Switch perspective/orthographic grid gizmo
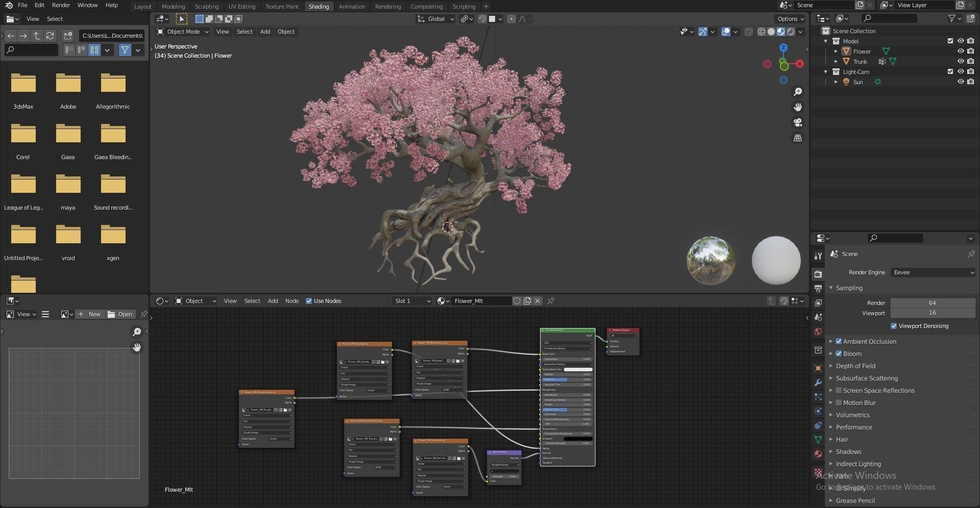This screenshot has height=508, width=980. click(797, 138)
